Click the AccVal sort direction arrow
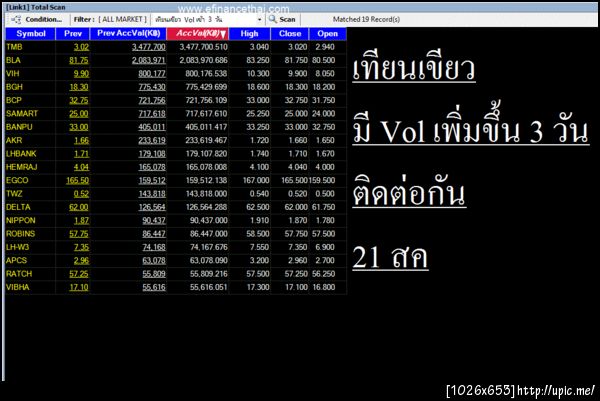Screen dimensions: 600x401 [x=223, y=34]
